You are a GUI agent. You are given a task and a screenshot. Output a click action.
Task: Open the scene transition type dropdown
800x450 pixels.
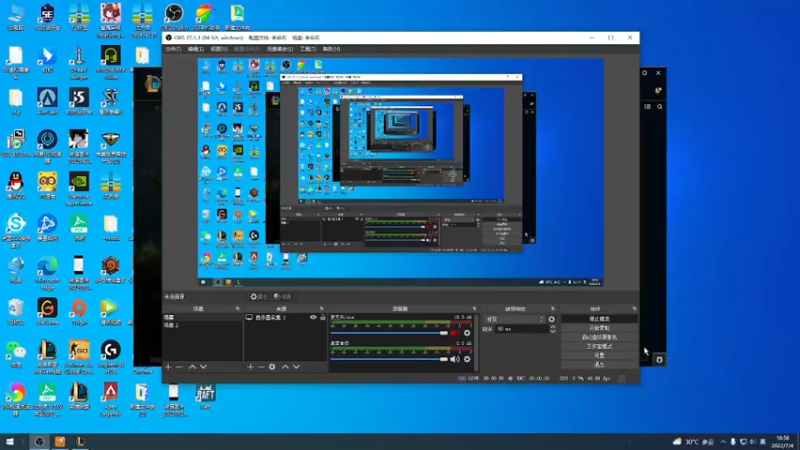514,319
